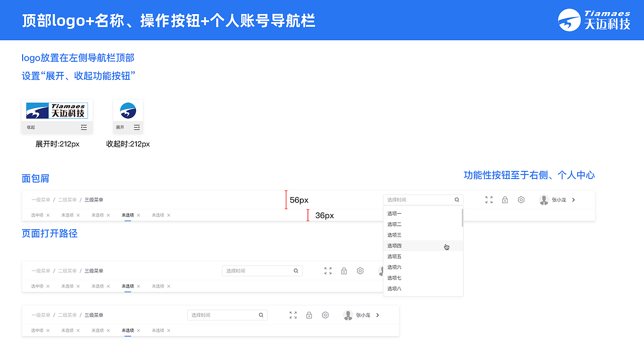Switch to 选中项 tab in the navbar overlapped by the dropdown

[x=37, y=286]
